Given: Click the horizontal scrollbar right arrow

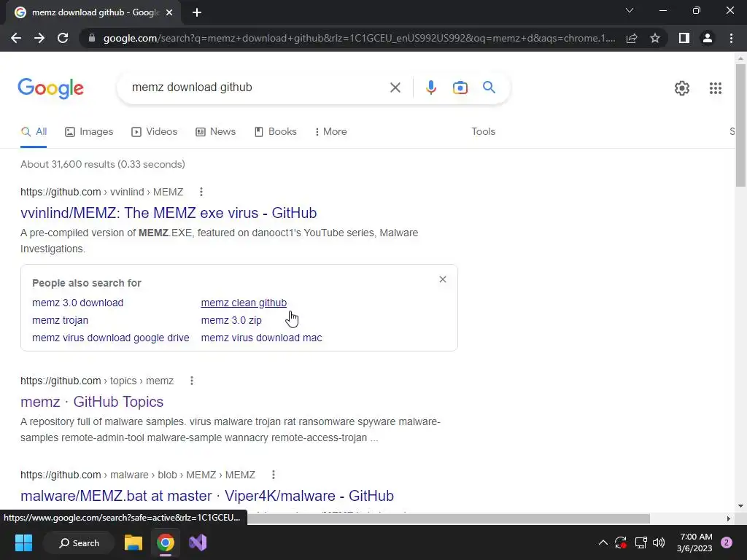Looking at the screenshot, I should [x=729, y=518].
